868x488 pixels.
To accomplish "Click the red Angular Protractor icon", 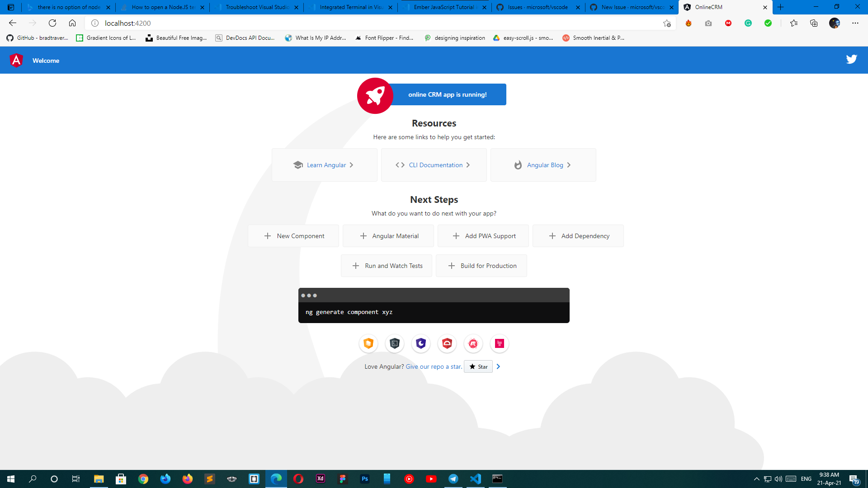I will (x=447, y=344).
